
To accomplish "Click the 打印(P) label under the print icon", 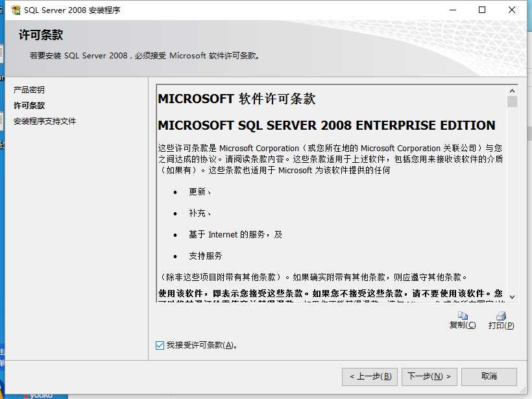I will pyautogui.click(x=501, y=326).
